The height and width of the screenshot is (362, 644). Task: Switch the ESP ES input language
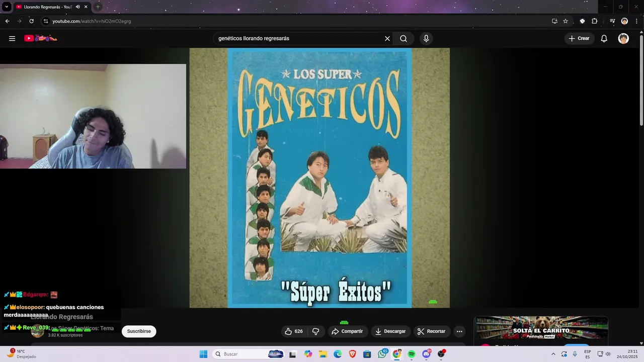(588, 354)
